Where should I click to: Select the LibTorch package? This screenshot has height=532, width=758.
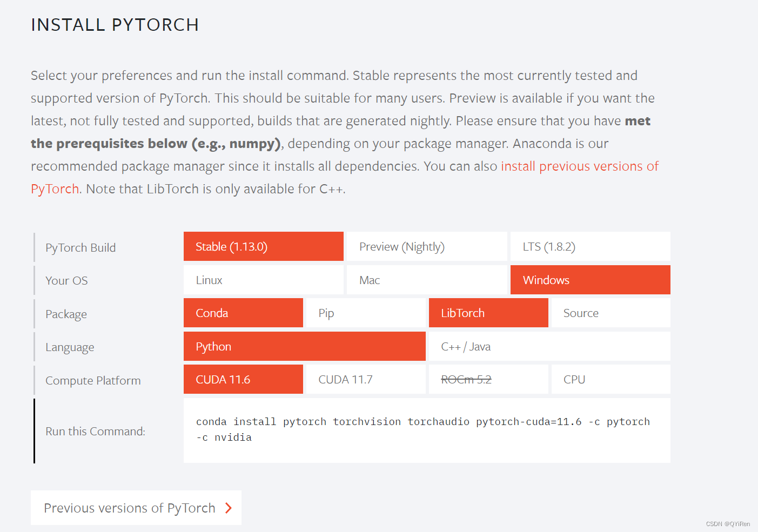click(x=488, y=313)
